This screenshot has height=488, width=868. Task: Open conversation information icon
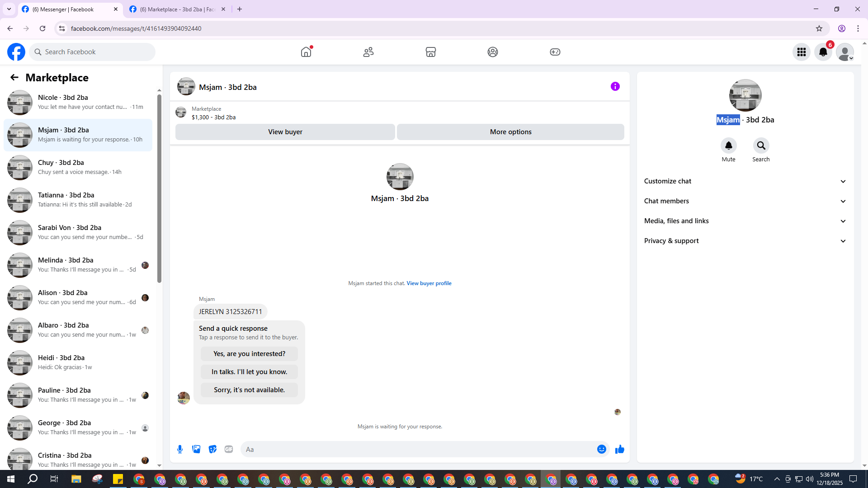(615, 86)
